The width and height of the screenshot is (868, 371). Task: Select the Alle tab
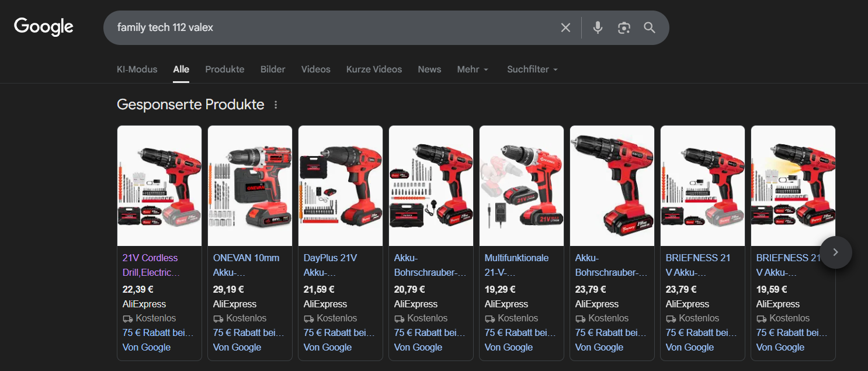[181, 69]
